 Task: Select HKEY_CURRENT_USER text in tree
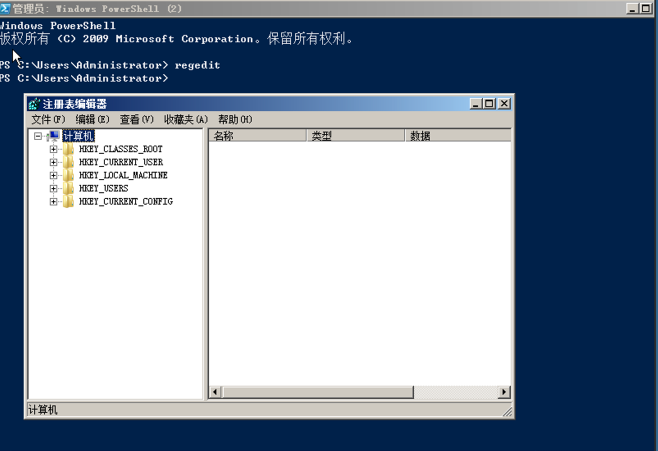[121, 162]
